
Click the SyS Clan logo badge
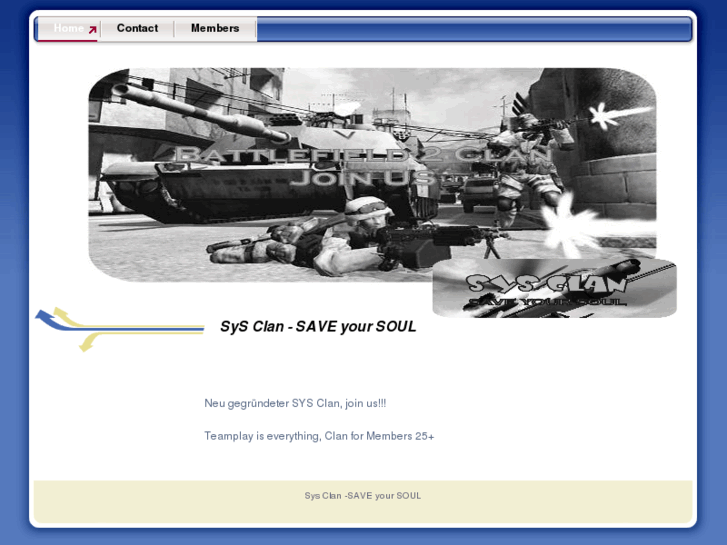(x=555, y=289)
